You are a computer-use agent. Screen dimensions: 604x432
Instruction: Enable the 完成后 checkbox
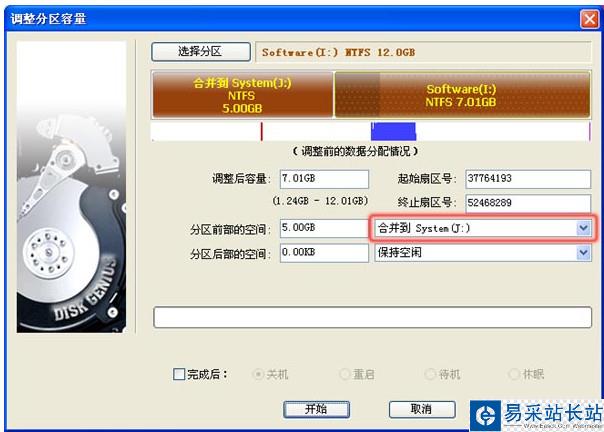(x=179, y=374)
